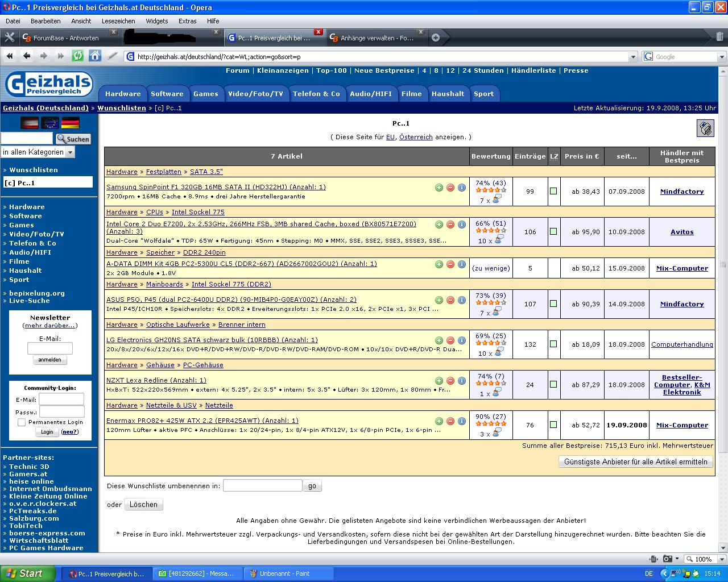This screenshot has height=582, width=728.
Task: Click the Löschen button
Action: [143, 504]
